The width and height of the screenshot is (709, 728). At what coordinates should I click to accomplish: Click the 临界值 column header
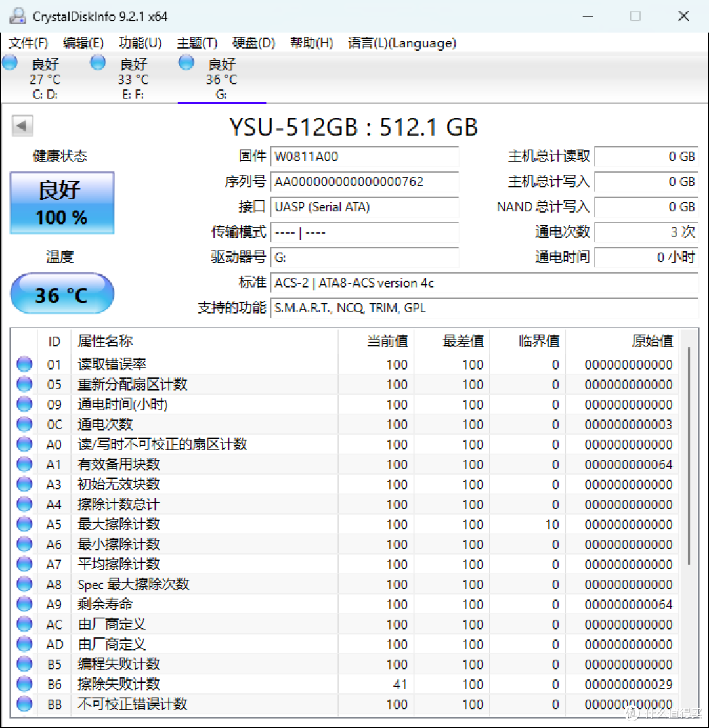pyautogui.click(x=527, y=341)
